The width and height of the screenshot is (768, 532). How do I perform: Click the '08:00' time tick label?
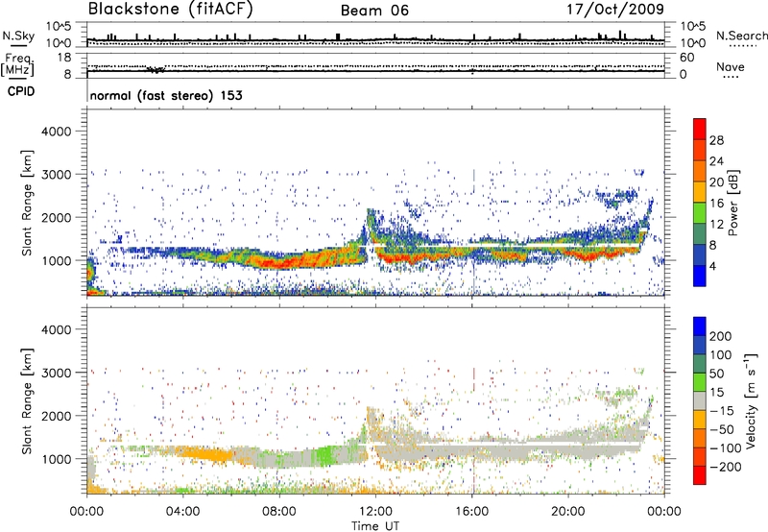pos(279,512)
